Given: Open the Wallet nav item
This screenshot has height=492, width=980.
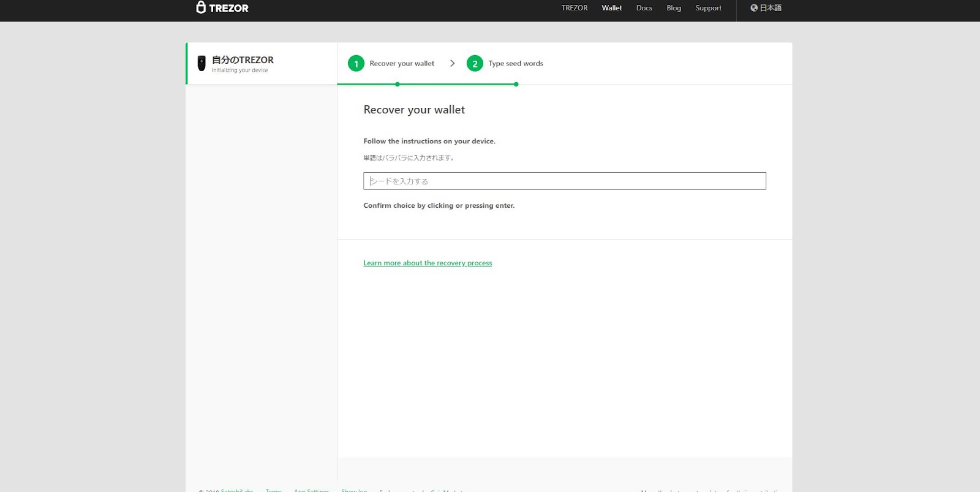Looking at the screenshot, I should pos(611,8).
